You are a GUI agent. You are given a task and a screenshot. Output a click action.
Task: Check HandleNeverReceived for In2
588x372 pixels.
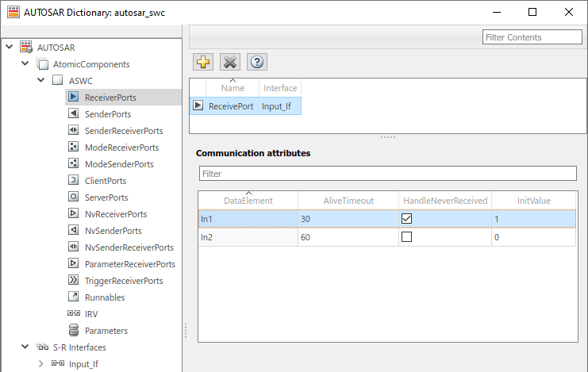[x=406, y=236]
